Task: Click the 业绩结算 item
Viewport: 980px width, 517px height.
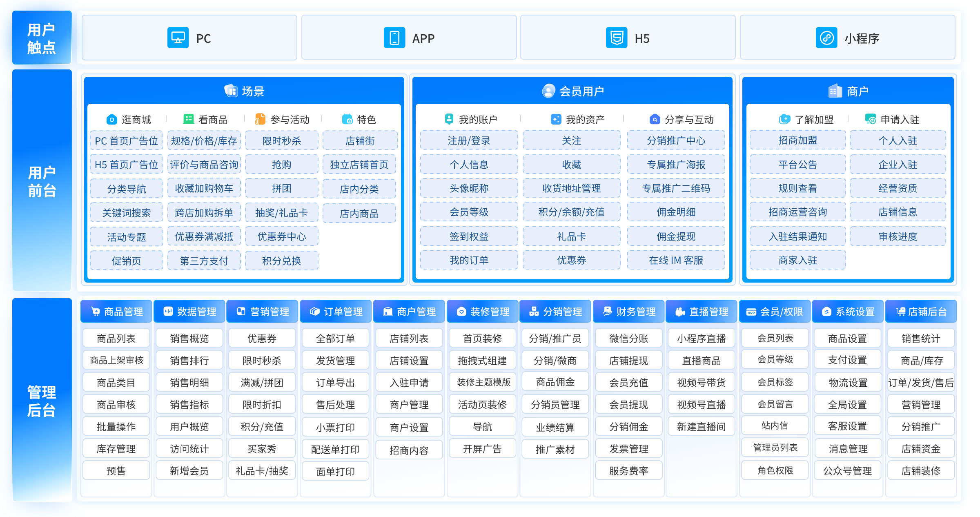Action: pos(555,427)
